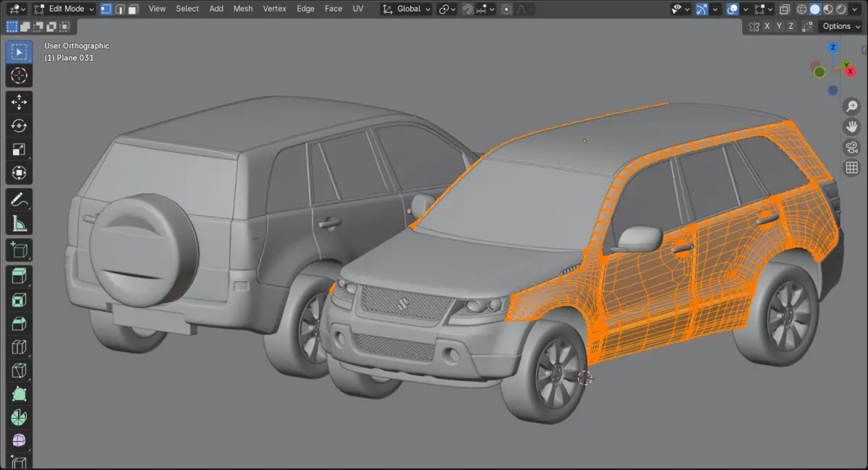Open the Select menu
This screenshot has height=470, width=868.
tap(187, 9)
